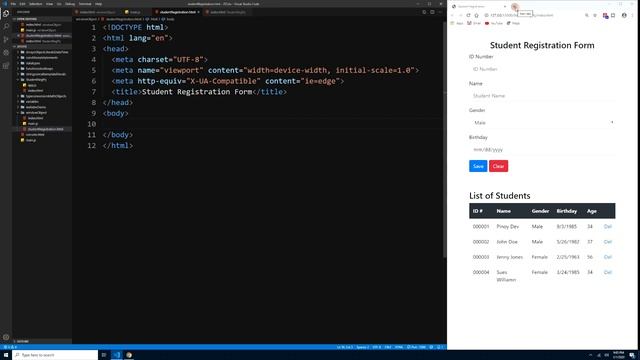Screen dimensions: 640x360
Task: Click the browser back arrow
Action: coord(452,16)
